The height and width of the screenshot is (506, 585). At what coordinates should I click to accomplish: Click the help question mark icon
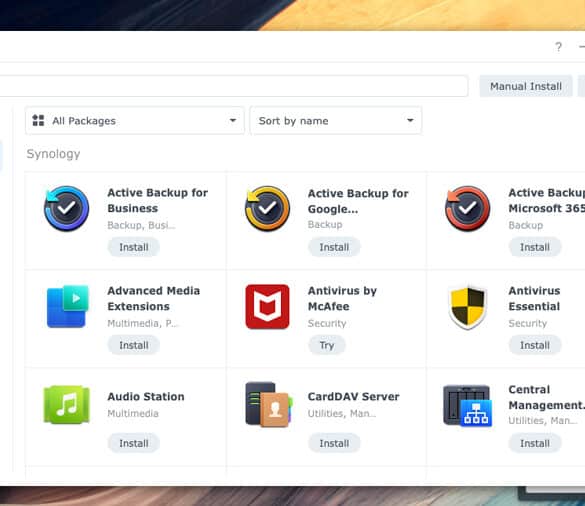(558, 47)
